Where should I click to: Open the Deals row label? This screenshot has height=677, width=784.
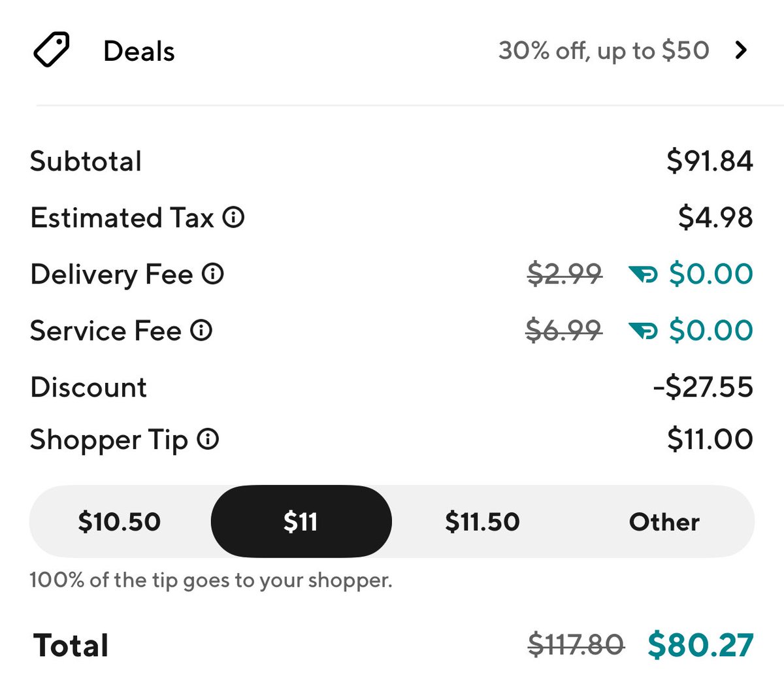(139, 51)
